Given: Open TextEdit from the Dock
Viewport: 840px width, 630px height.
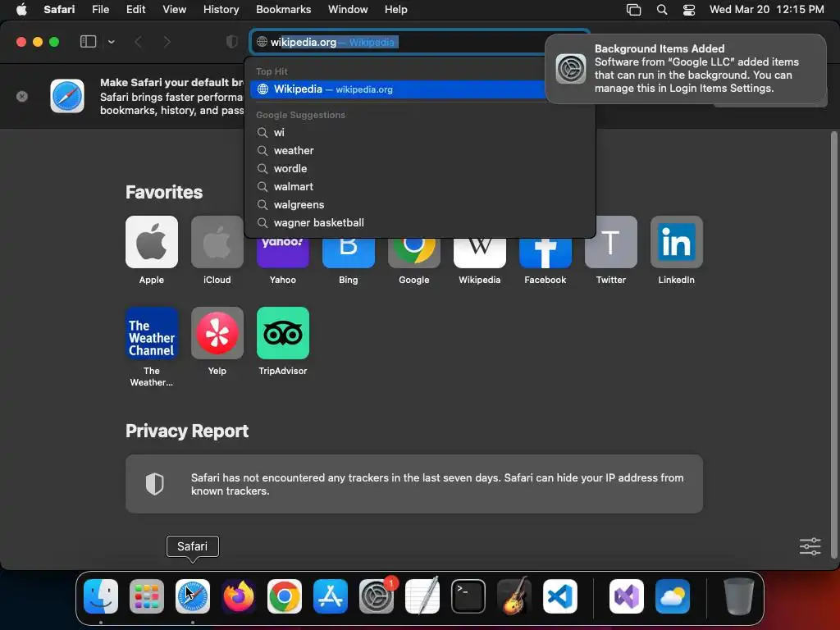Looking at the screenshot, I should [422, 596].
